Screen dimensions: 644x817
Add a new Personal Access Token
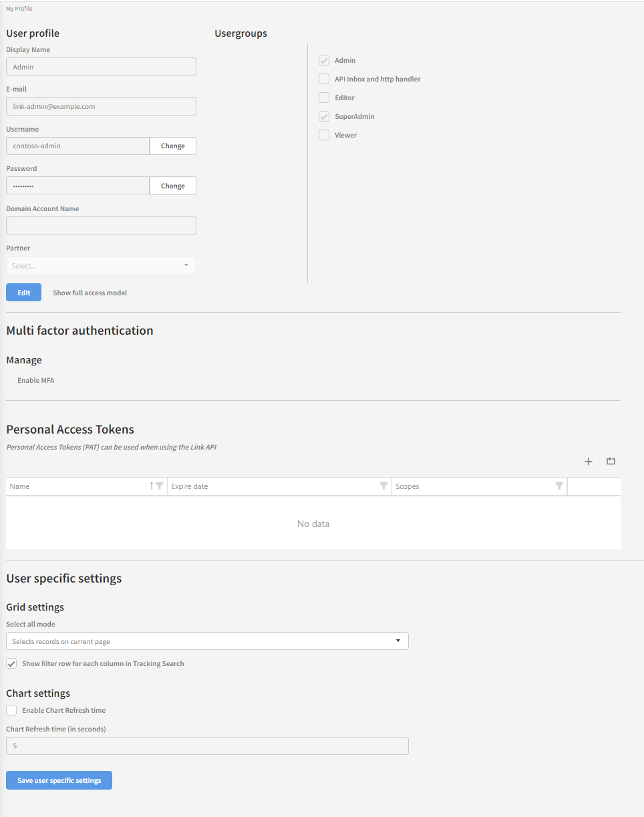[x=588, y=462]
